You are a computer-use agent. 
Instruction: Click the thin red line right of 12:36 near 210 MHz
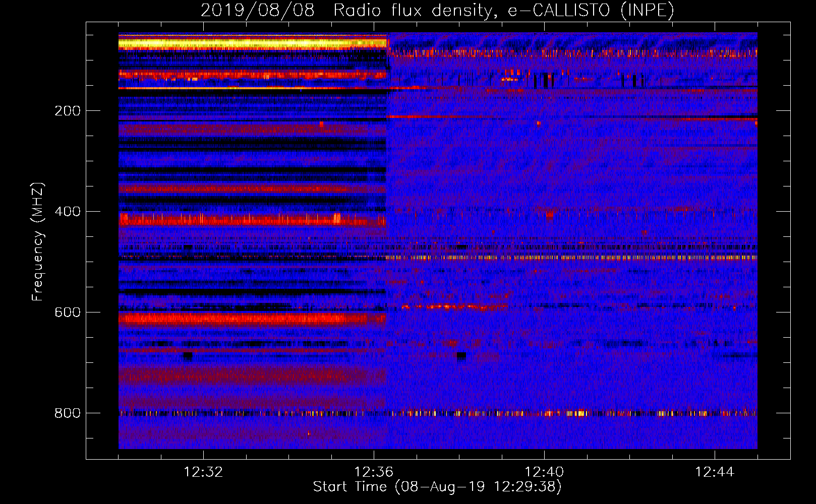(571, 117)
